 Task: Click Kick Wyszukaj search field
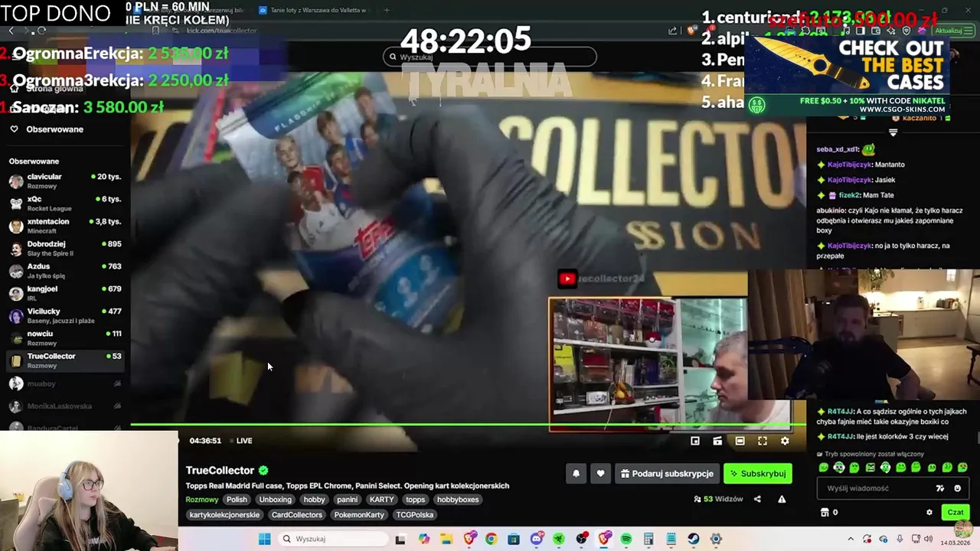(x=490, y=57)
